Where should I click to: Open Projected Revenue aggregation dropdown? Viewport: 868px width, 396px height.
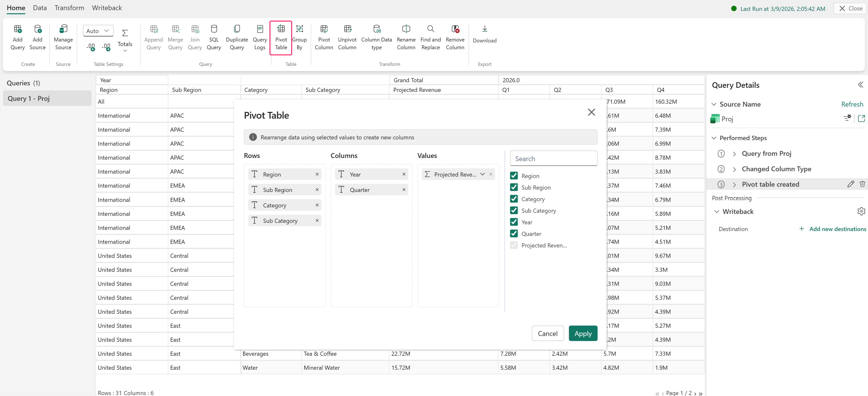482,174
